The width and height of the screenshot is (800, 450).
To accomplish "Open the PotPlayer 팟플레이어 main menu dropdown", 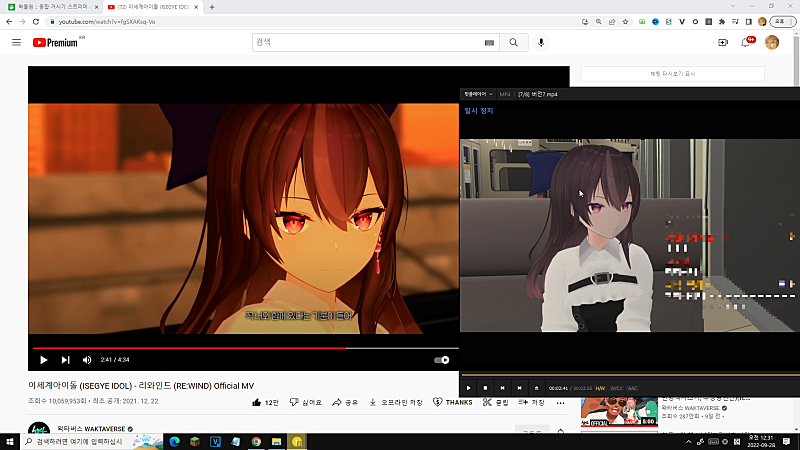I will (x=478, y=94).
